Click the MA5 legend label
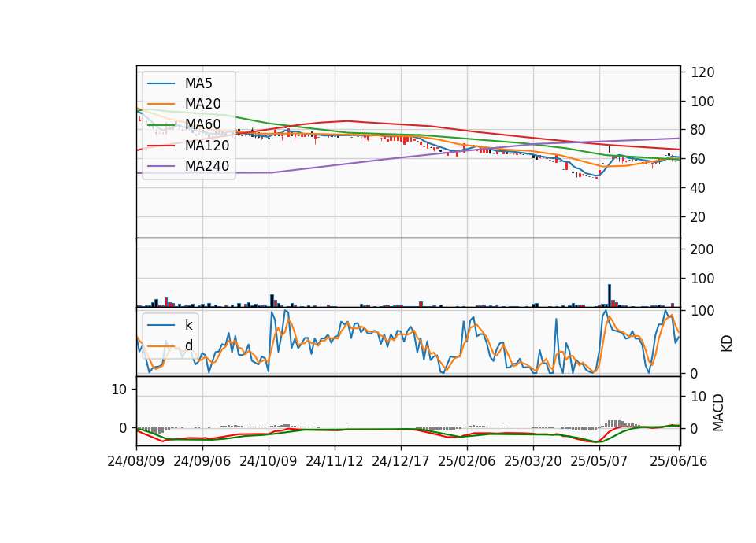 click(198, 83)
